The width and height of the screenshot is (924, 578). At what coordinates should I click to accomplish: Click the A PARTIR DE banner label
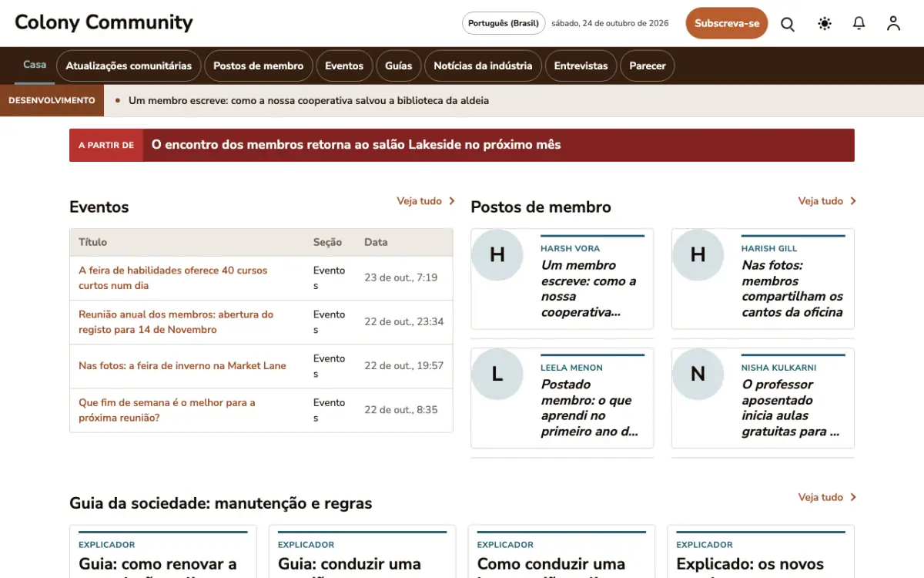(x=106, y=145)
